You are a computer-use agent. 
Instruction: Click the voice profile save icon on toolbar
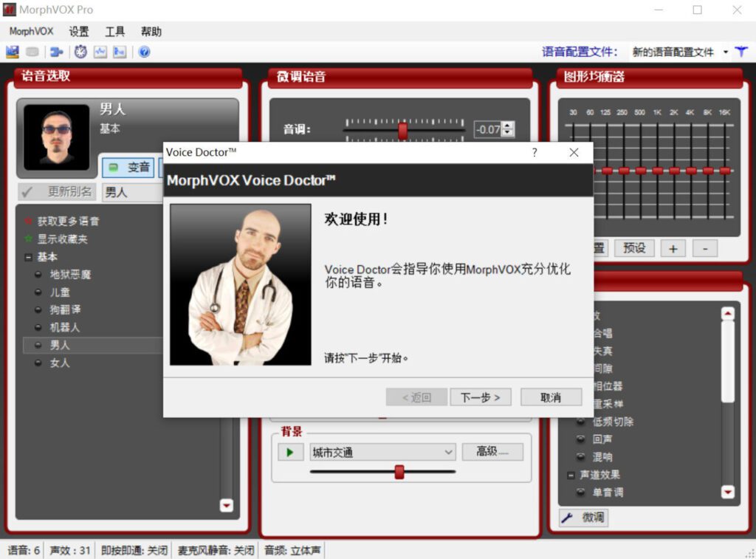point(11,52)
